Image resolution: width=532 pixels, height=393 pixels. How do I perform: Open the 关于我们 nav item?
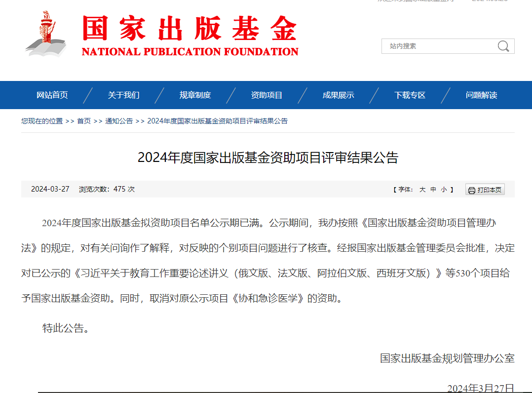(123, 95)
